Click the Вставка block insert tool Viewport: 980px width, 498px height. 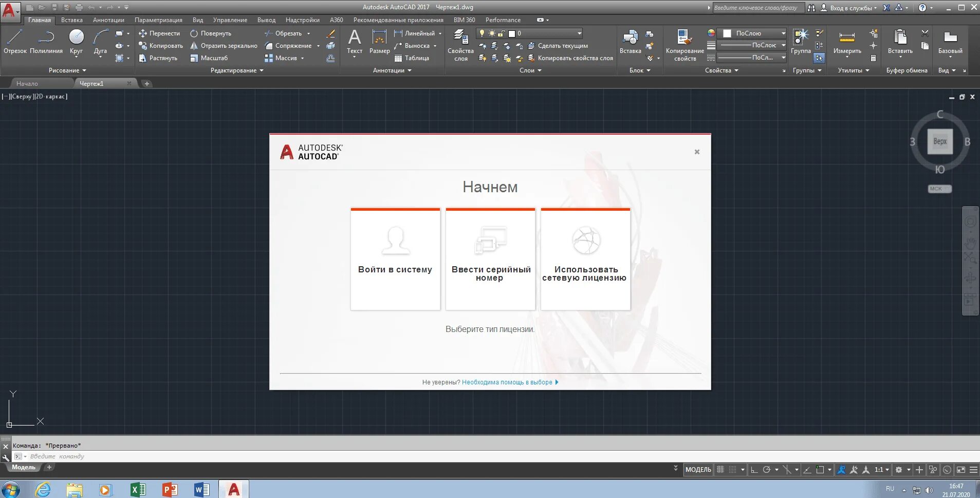630,42
